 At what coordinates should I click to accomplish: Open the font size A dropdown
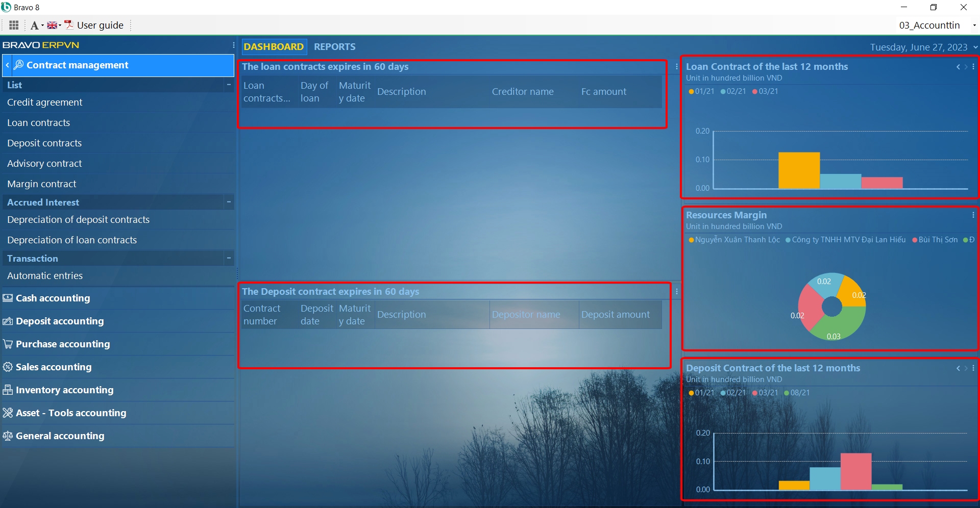pyautogui.click(x=36, y=26)
